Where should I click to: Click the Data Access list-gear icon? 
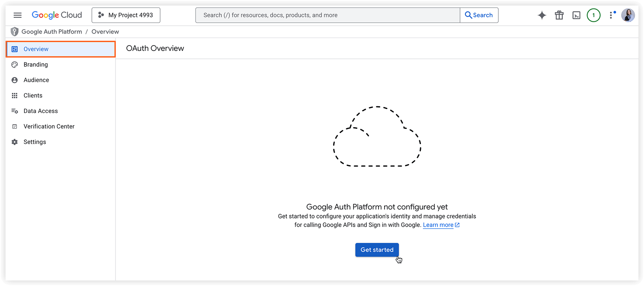click(x=15, y=111)
